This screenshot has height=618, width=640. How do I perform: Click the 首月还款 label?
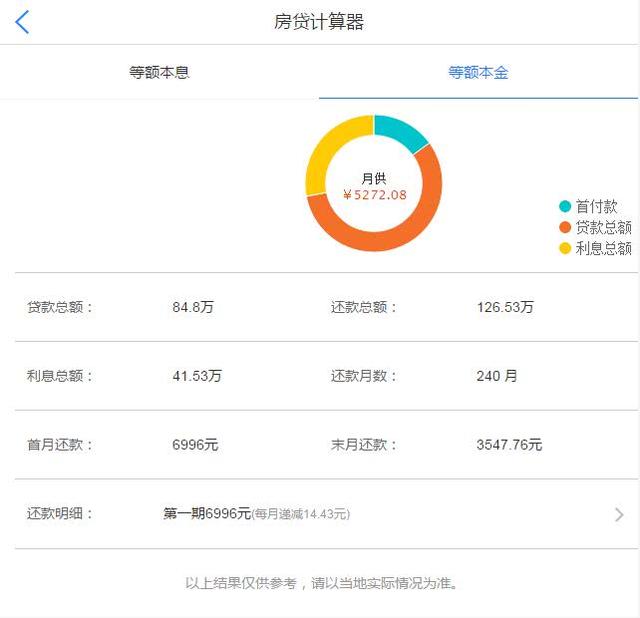pyautogui.click(x=60, y=445)
